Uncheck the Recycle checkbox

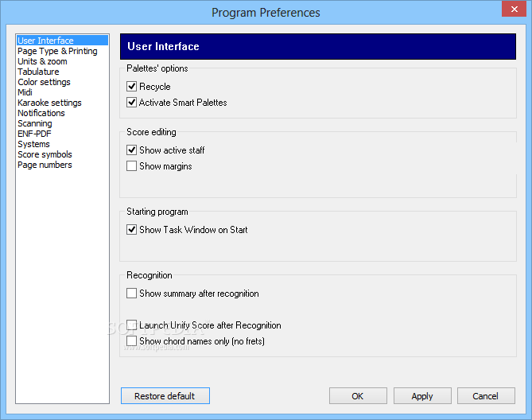[x=132, y=87]
